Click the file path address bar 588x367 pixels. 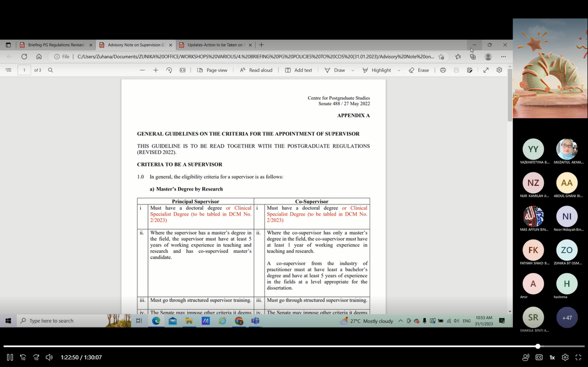[x=255, y=57]
